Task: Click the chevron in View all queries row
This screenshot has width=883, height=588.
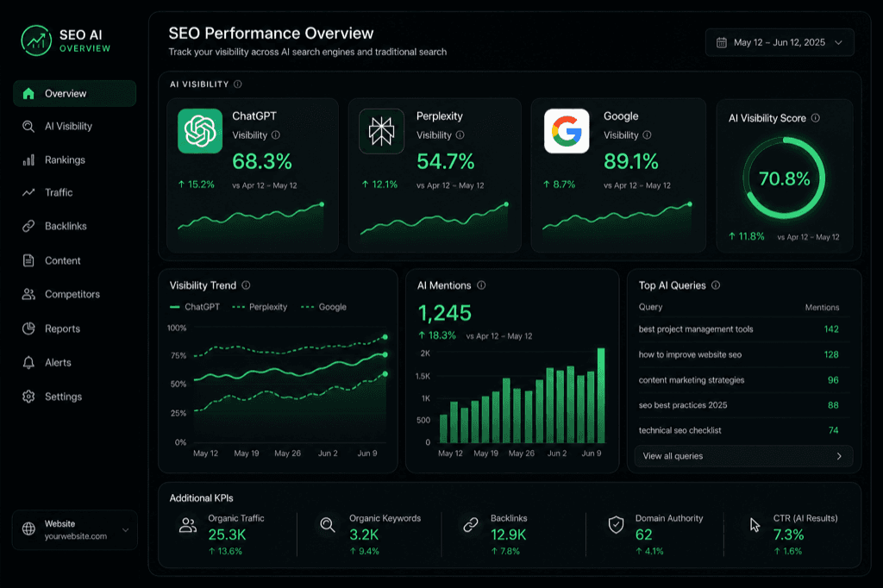Action: (x=839, y=456)
